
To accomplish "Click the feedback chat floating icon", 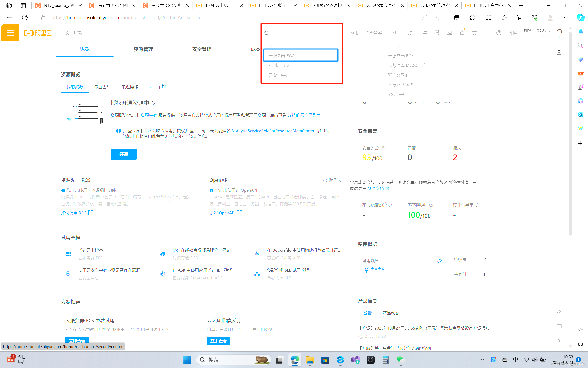I will coord(559,326).
